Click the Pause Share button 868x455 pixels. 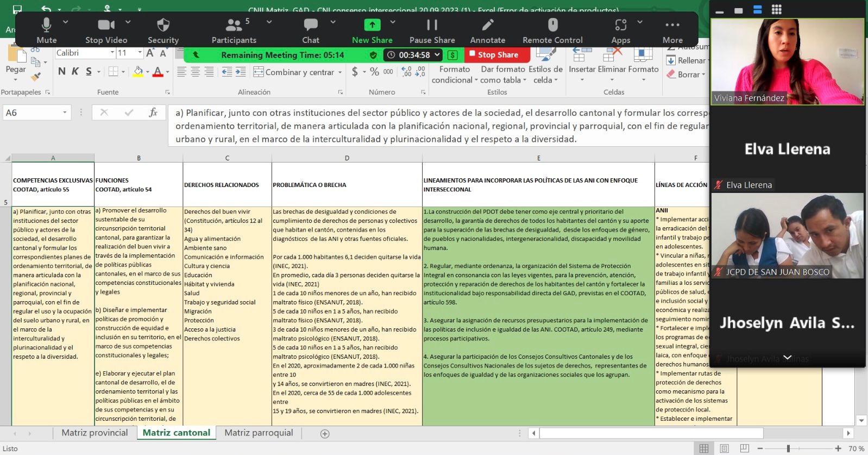coord(432,30)
